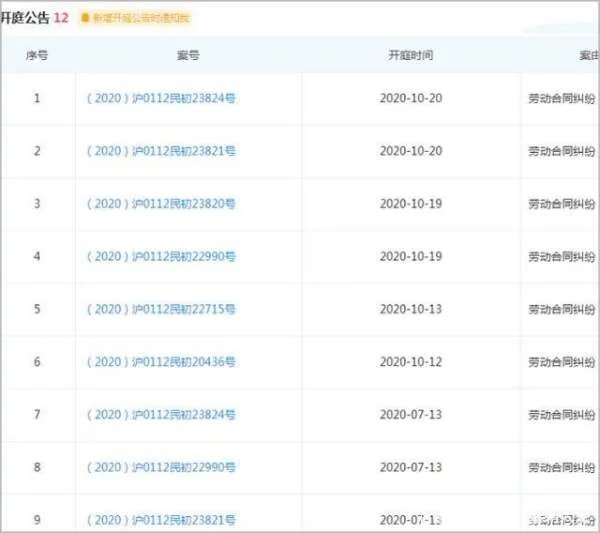
Task: Open case link 22990号 dated 2020-10-19
Action: 161,256
